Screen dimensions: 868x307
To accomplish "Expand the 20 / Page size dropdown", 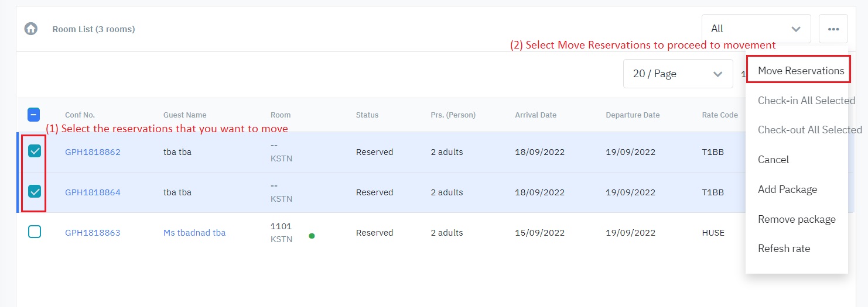I will point(678,74).
